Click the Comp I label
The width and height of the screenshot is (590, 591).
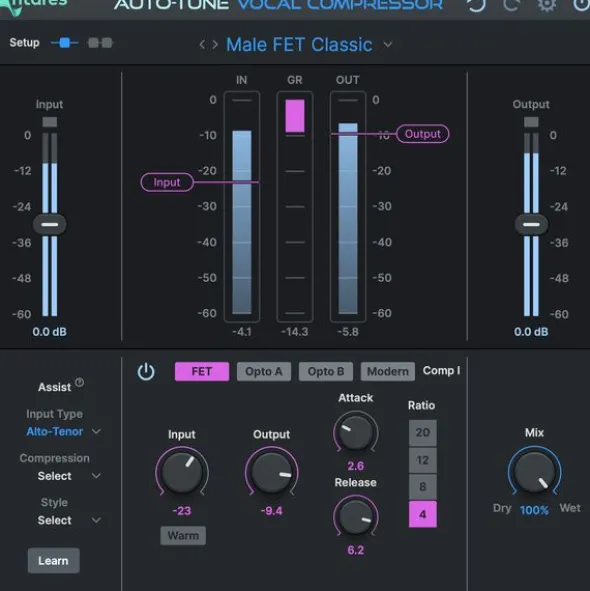[x=441, y=371]
